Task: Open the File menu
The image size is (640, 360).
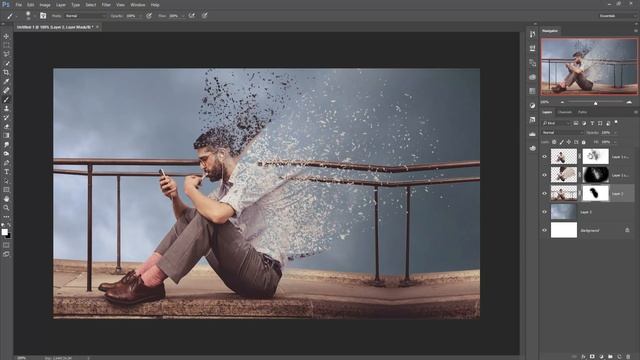Action: [19, 5]
